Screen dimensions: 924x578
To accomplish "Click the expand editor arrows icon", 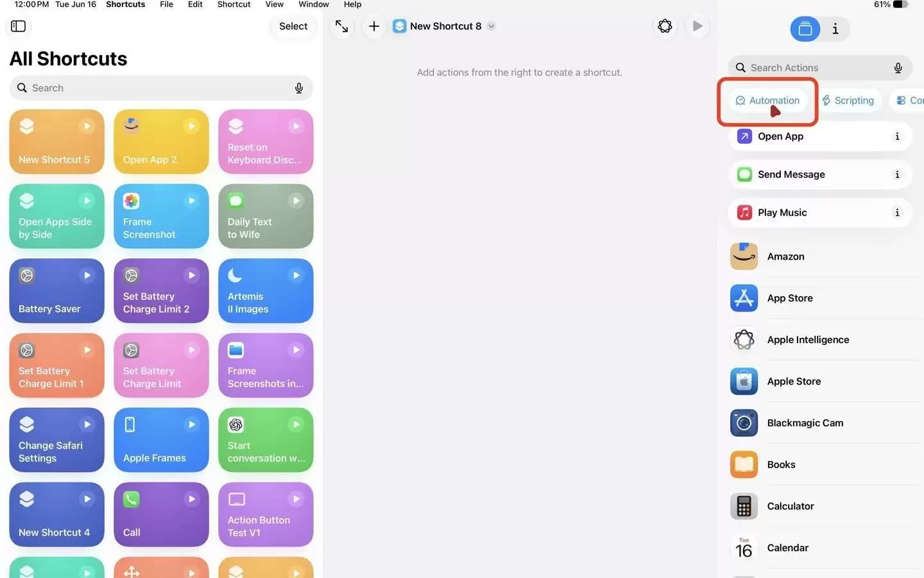I will tap(341, 26).
